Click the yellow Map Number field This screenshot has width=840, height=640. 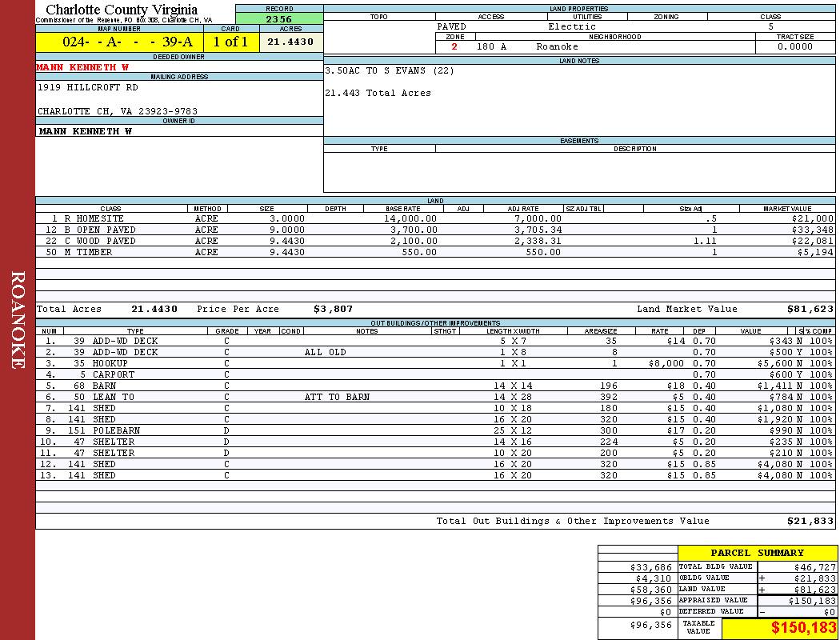click(x=118, y=42)
